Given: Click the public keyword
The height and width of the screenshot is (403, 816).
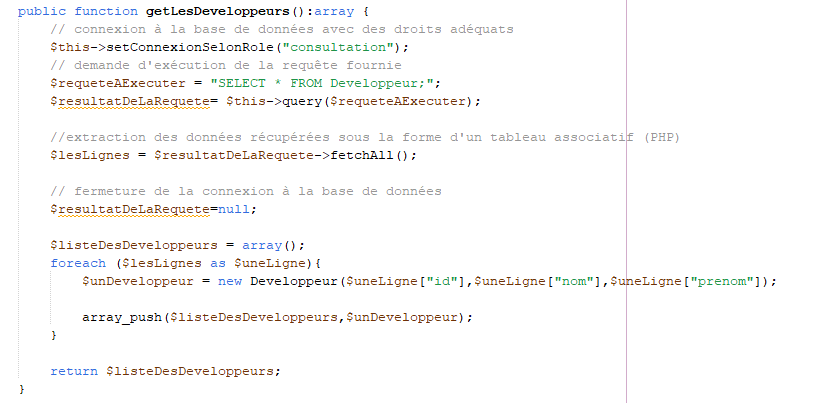Looking at the screenshot, I should [x=42, y=11].
